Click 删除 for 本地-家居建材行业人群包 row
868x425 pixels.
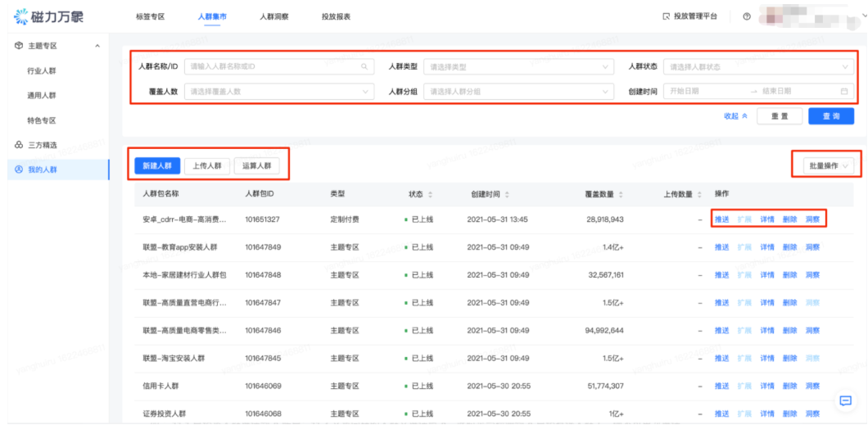pyautogui.click(x=790, y=274)
